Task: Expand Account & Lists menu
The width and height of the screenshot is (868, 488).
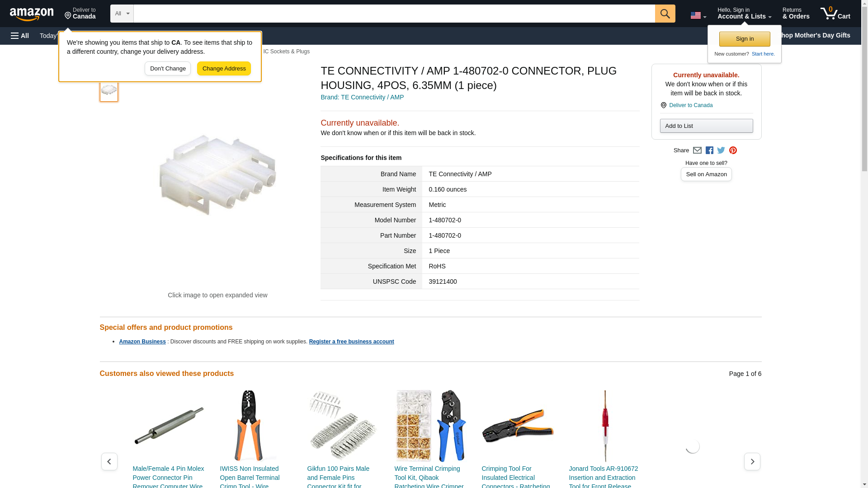Action: (x=744, y=14)
